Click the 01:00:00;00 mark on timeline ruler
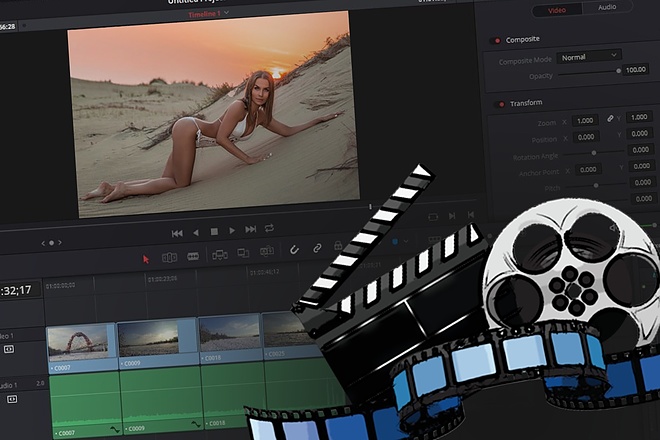 pos(61,285)
